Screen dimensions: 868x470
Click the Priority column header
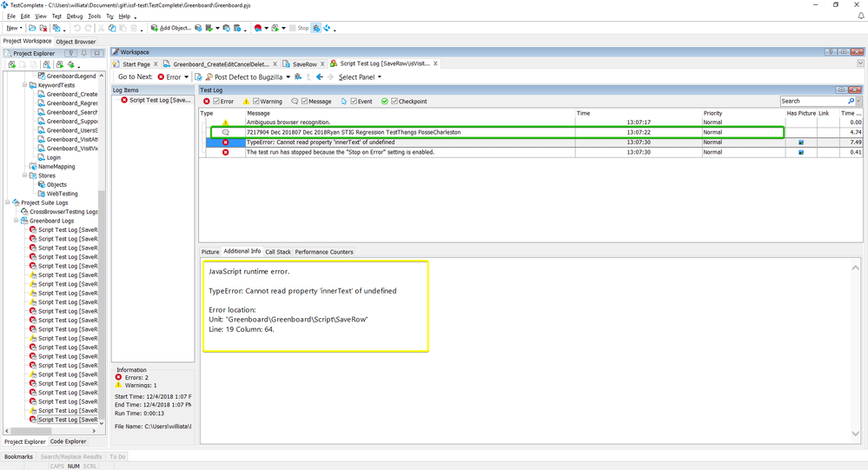click(x=712, y=113)
